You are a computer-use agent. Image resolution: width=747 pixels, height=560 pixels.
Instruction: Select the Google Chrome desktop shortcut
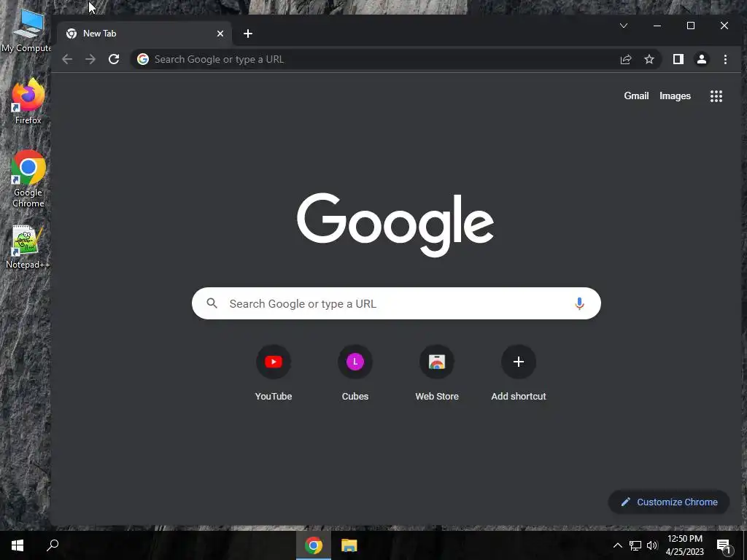(x=28, y=179)
